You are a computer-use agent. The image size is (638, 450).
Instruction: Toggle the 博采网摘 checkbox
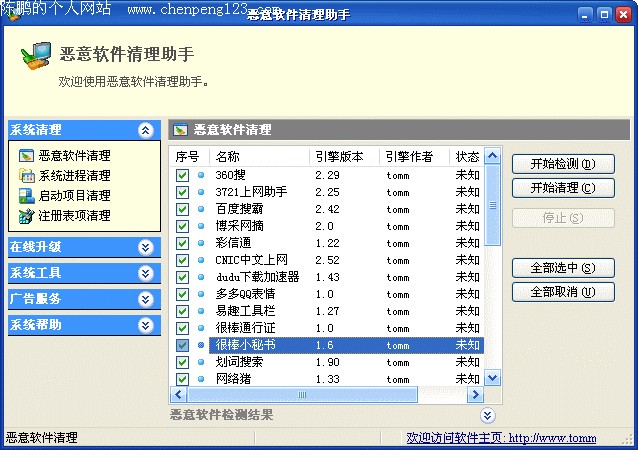(182, 226)
